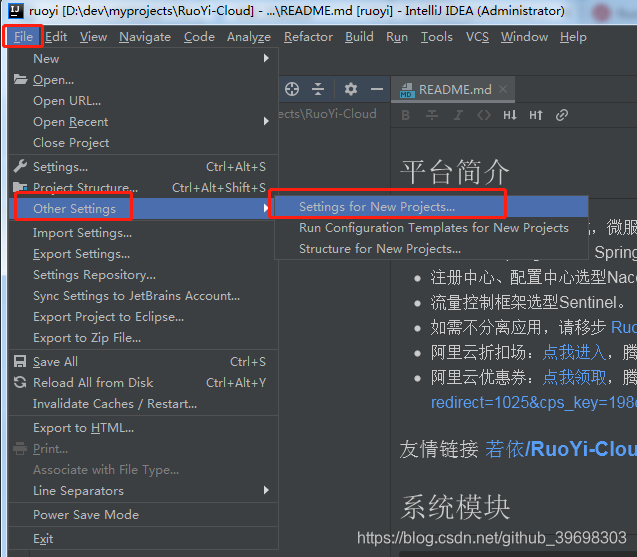Open the Analyze menu
The height and width of the screenshot is (557, 637).
[x=249, y=37]
